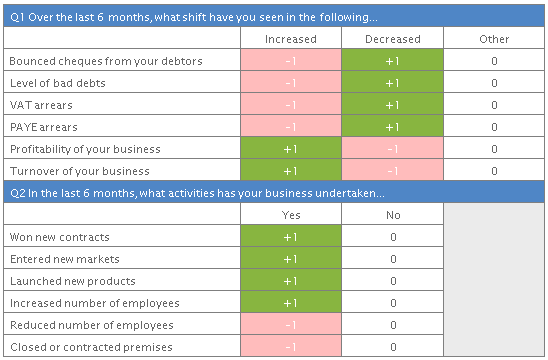Select the Level of bad debts row label

(x=58, y=83)
